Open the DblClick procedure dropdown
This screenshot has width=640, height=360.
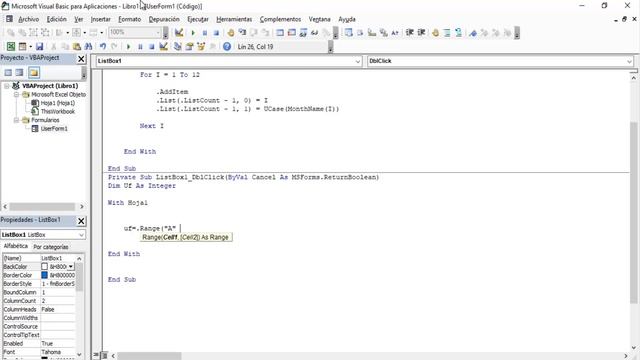(x=629, y=61)
